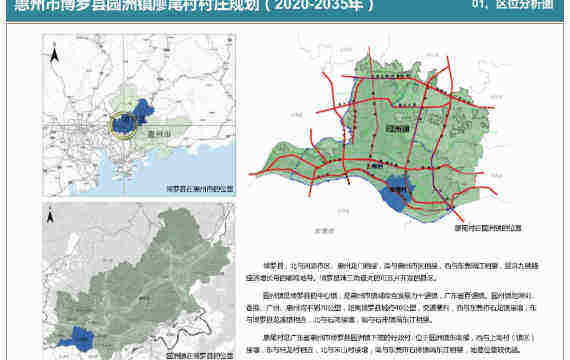Screen dimensions: 570x360
Task: Click the caption below the top-left regional map
Action: [x=199, y=189]
